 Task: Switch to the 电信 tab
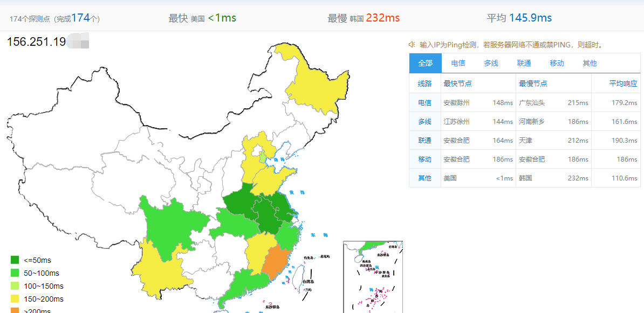458,63
